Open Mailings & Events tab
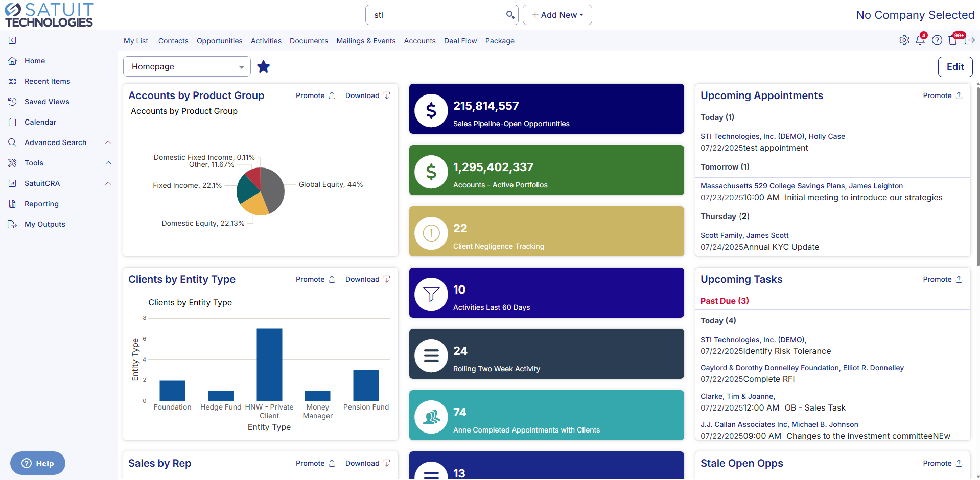980x480 pixels. (366, 41)
